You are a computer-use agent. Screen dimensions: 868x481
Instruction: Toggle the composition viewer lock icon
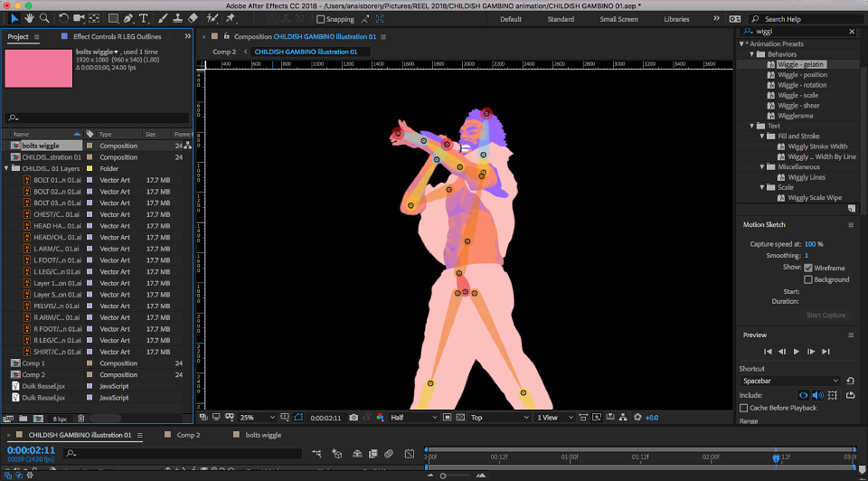pos(227,36)
